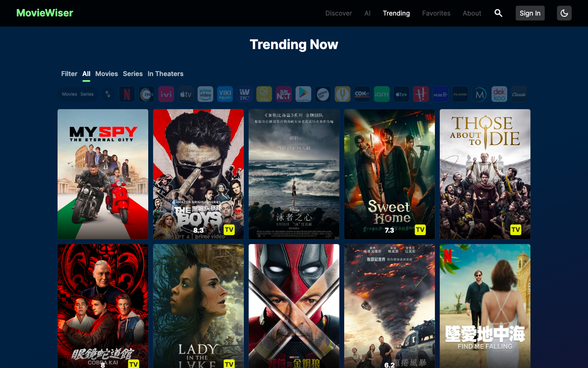Filter by Prime Video provider icon
Screen dimensions: 588x368
[x=205, y=94]
